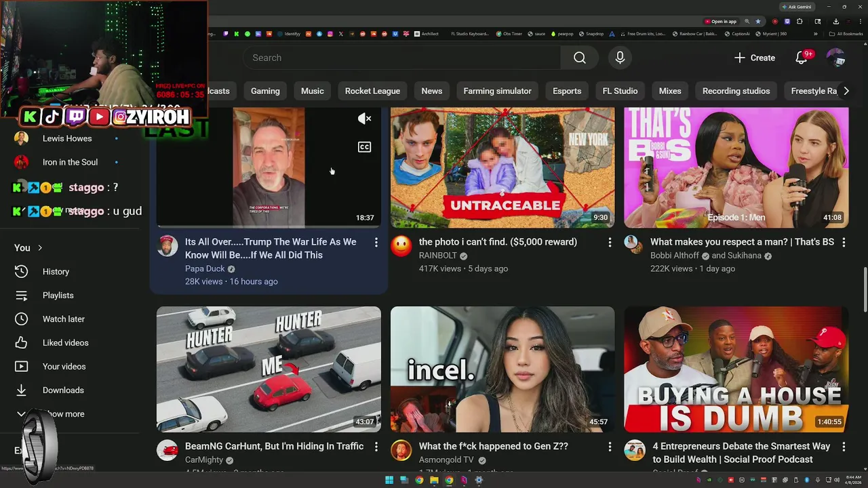The width and height of the screenshot is (868, 488).
Task: Click the Create button
Action: coord(754,58)
